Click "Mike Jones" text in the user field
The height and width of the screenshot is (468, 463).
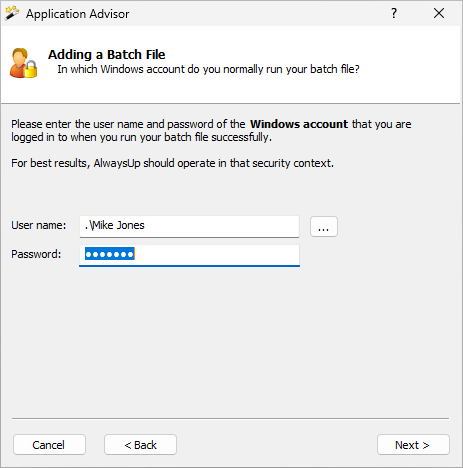(x=118, y=225)
